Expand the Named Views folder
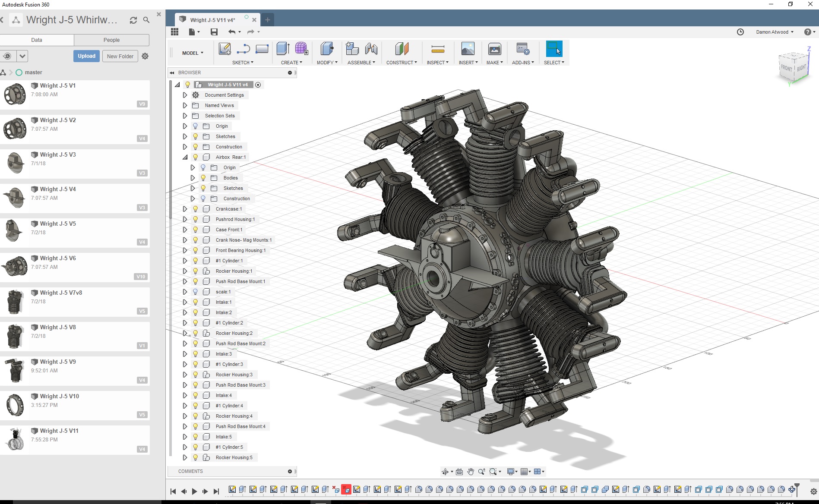The height and width of the screenshot is (504, 819). pyautogui.click(x=185, y=105)
